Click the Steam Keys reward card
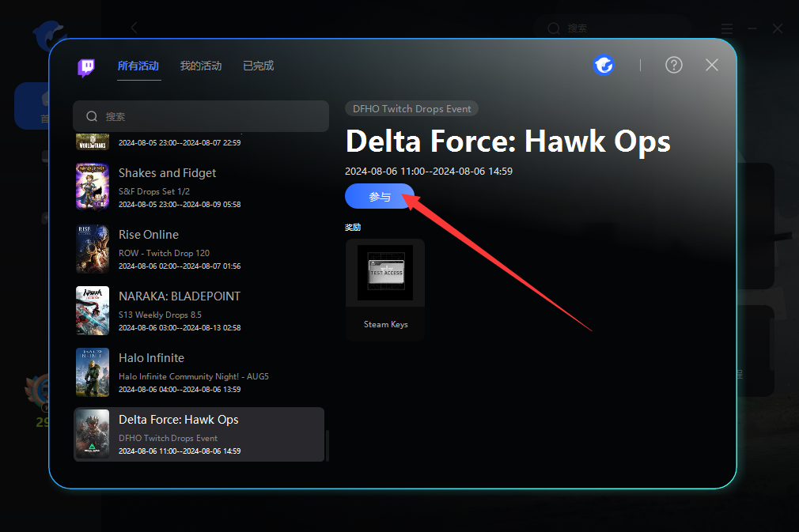The image size is (799, 532). [x=385, y=289]
